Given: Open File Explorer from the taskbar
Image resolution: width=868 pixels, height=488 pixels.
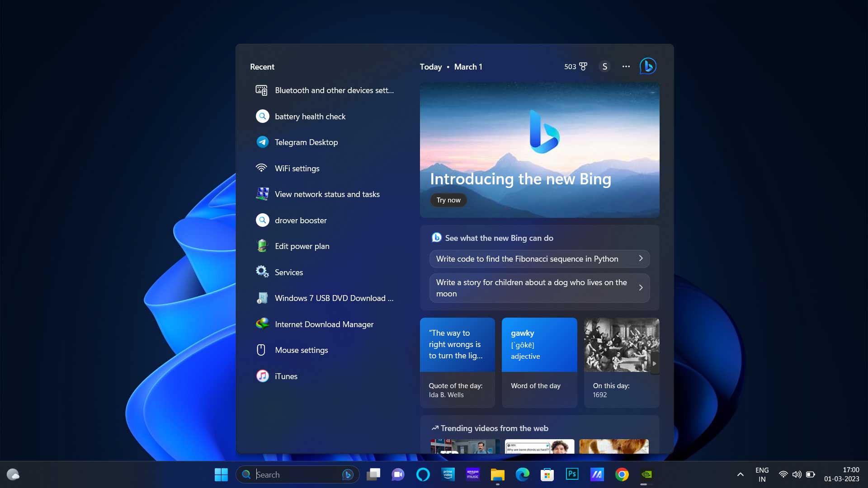Looking at the screenshot, I should (498, 474).
